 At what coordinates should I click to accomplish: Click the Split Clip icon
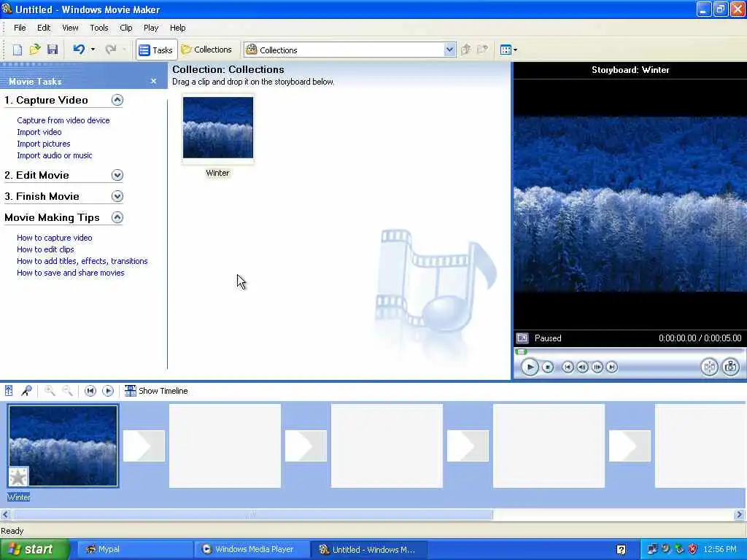tap(709, 367)
